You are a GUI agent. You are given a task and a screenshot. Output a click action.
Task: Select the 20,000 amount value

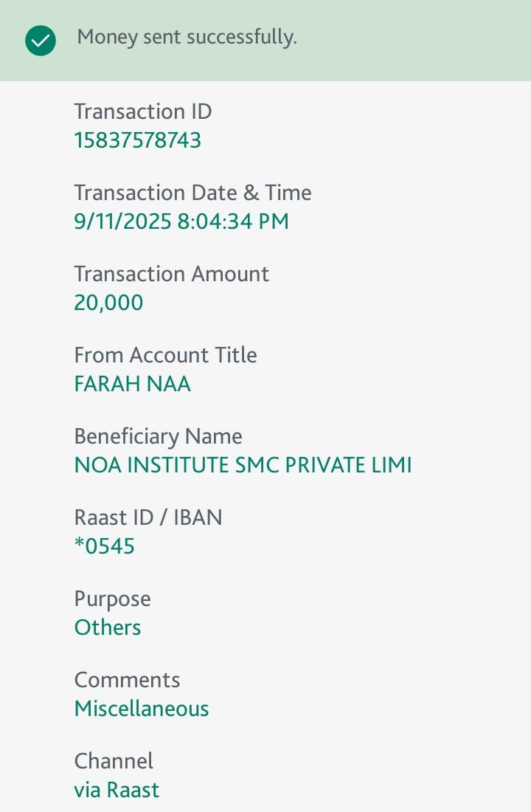pyautogui.click(x=108, y=303)
